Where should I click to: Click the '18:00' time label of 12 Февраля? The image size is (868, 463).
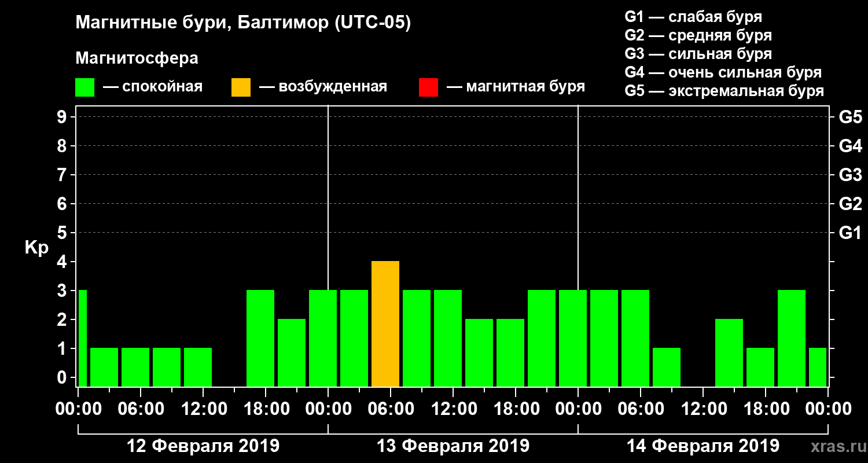click(266, 409)
